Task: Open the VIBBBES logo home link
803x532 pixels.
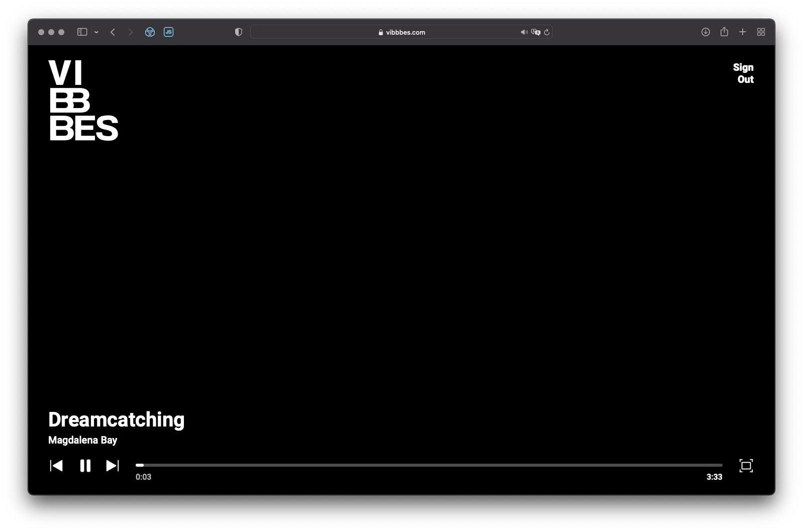Action: [83, 100]
